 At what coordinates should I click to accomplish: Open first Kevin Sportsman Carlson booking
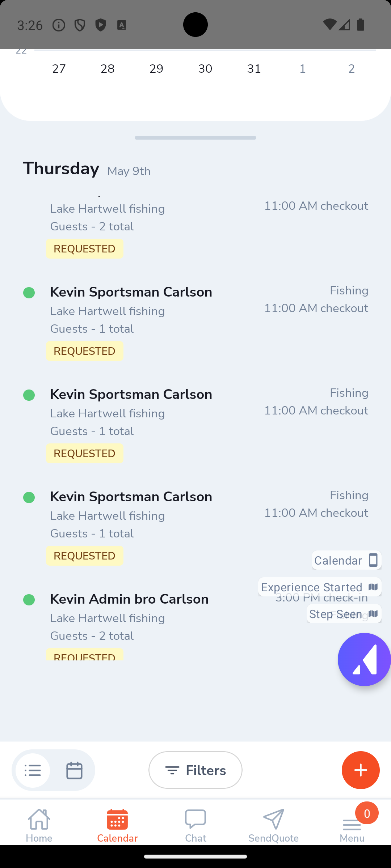click(x=195, y=322)
